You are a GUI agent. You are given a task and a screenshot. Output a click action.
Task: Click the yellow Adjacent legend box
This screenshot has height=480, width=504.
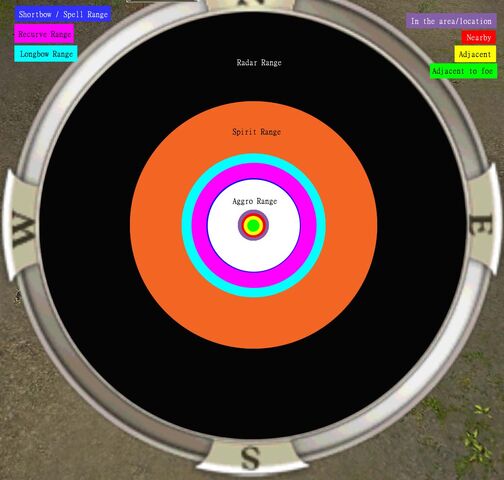(475, 54)
